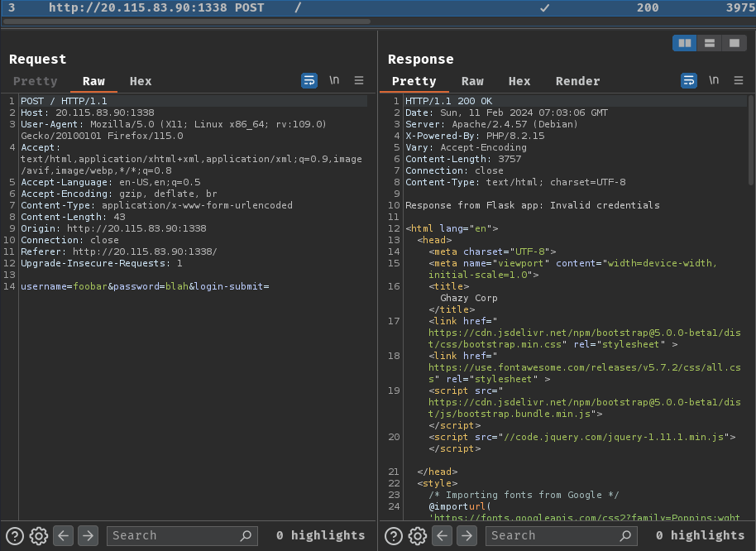
Task: Switch to combined single-pane layout icon
Action: tap(734, 43)
